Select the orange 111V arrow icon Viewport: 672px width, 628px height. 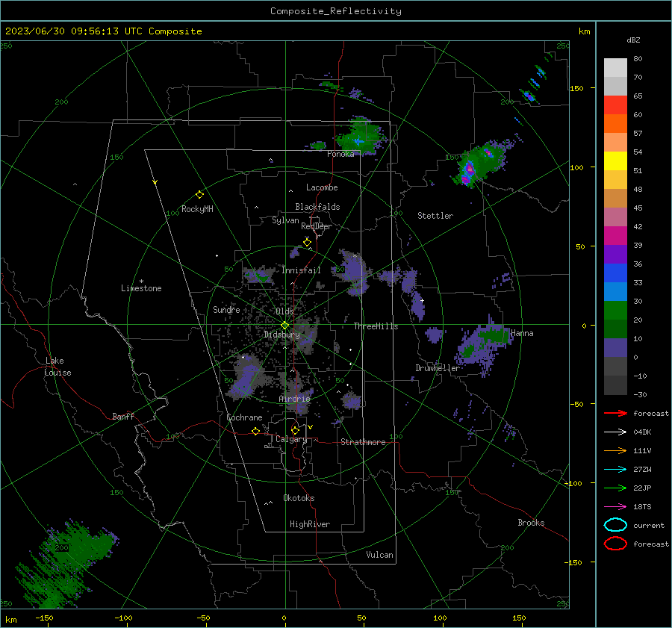tap(615, 450)
